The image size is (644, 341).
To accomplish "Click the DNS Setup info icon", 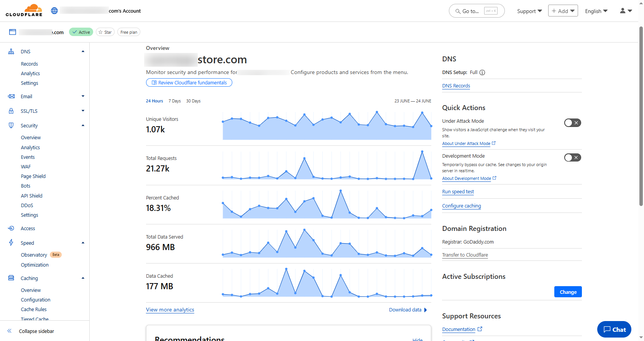I will 482,72.
